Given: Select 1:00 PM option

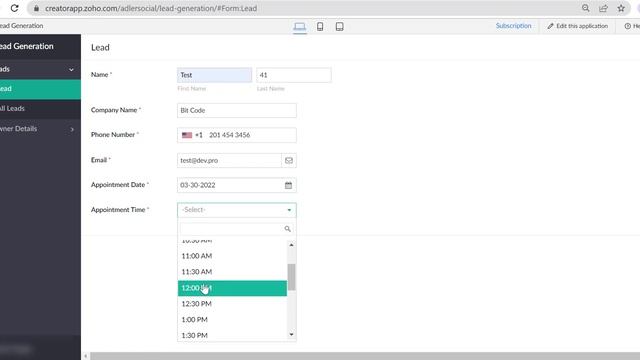Looking at the screenshot, I should click(232, 320).
